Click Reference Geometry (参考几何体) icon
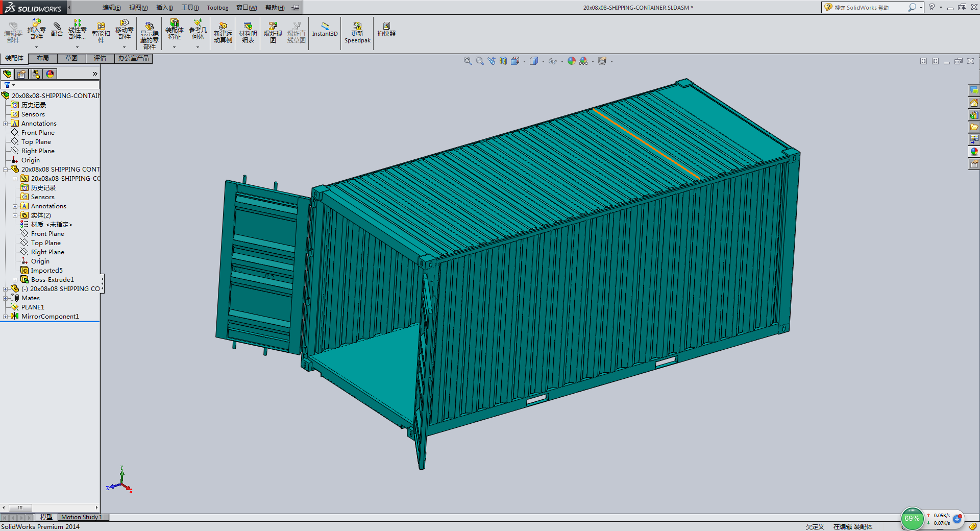The height and width of the screenshot is (531, 980). coord(198,30)
